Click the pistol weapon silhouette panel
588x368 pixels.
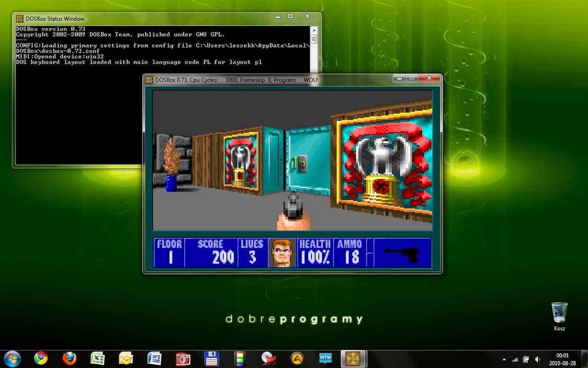tap(402, 253)
